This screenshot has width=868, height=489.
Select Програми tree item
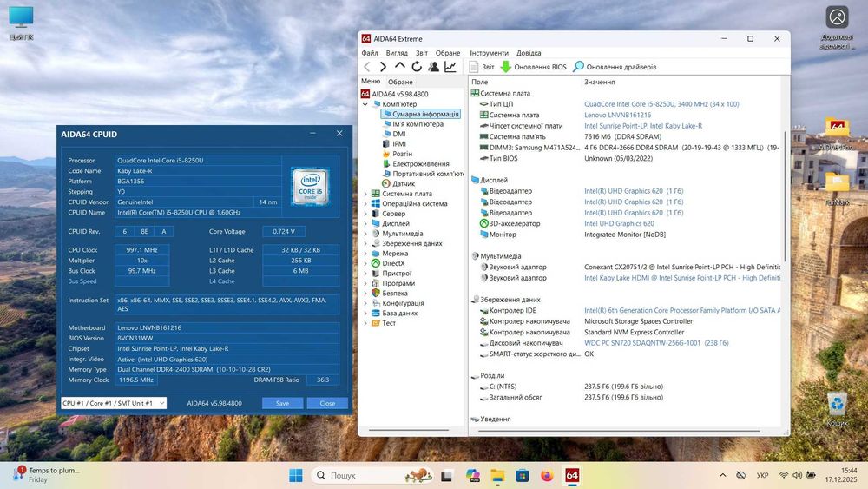point(393,283)
